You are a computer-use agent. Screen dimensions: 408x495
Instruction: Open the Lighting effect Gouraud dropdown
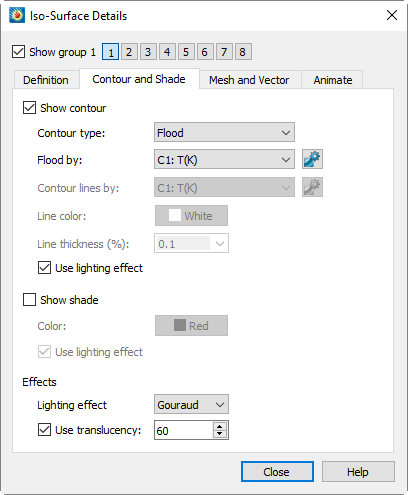(x=191, y=404)
